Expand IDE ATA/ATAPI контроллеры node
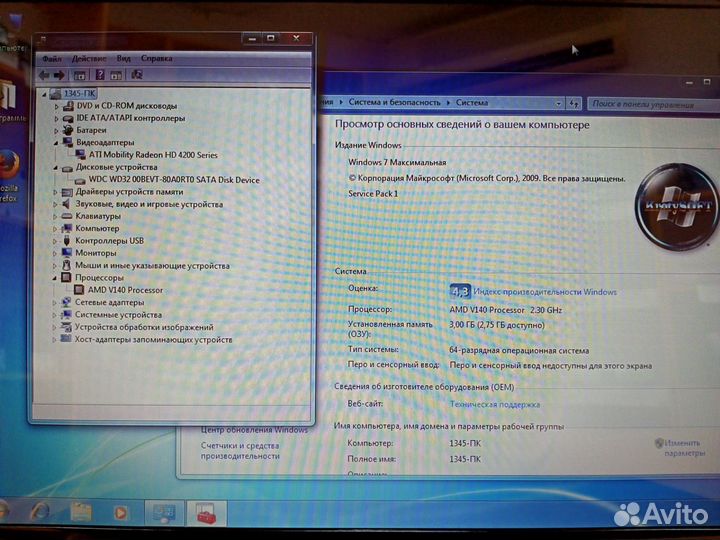Image resolution: width=720 pixels, height=540 pixels. [56, 119]
